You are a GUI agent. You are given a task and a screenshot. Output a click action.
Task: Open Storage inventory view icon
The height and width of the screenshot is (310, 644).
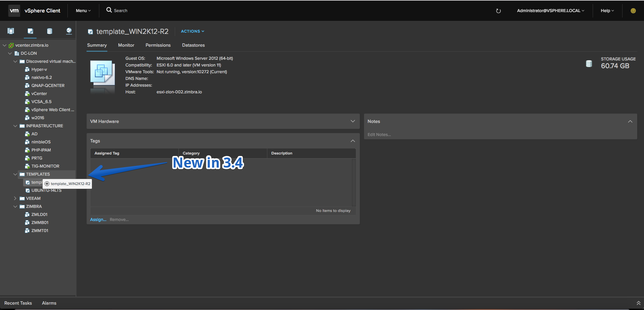(50, 31)
